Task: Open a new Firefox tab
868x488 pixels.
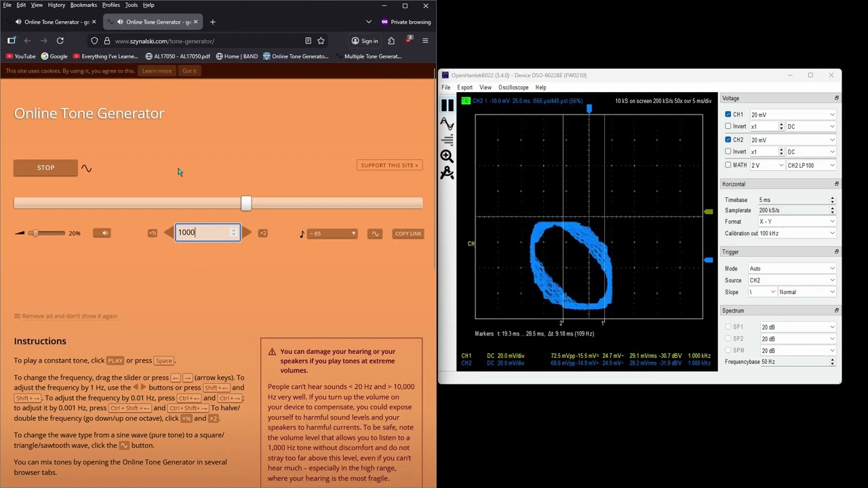Action: click(x=212, y=22)
